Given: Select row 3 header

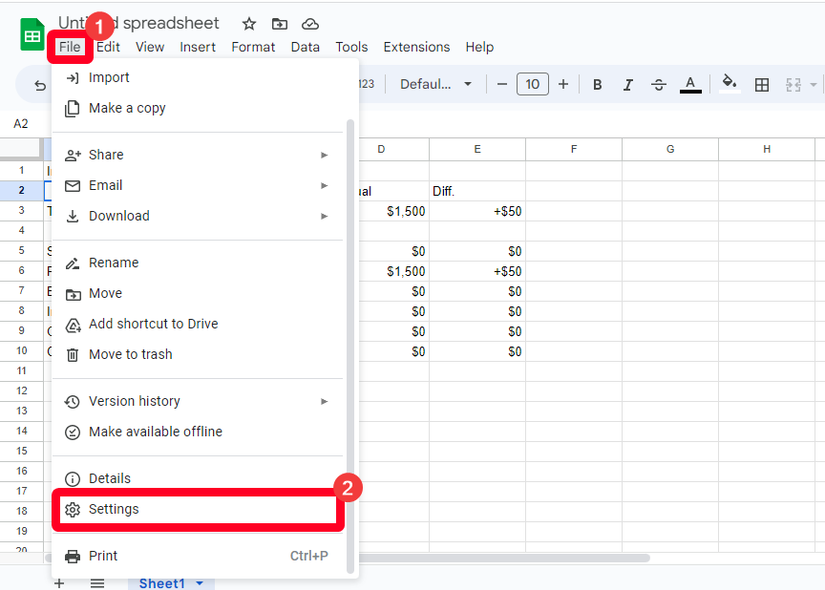Looking at the screenshot, I should 22,211.
